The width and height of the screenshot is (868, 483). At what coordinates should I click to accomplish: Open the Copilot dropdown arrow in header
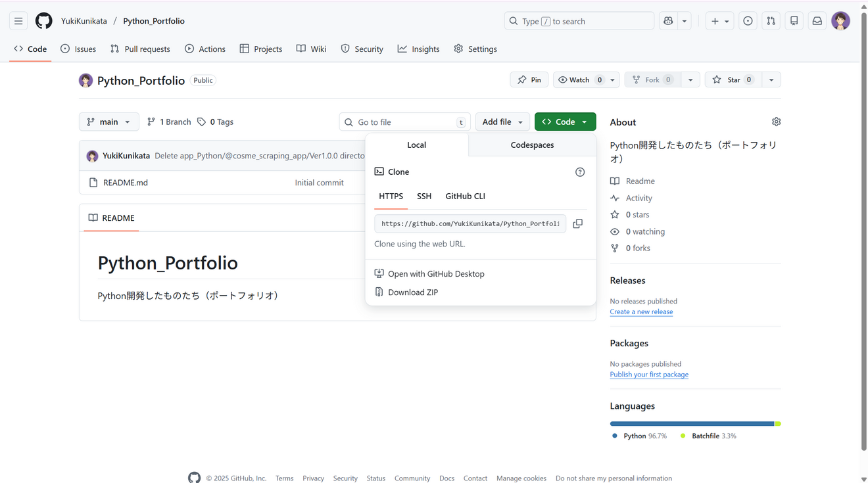pos(685,21)
